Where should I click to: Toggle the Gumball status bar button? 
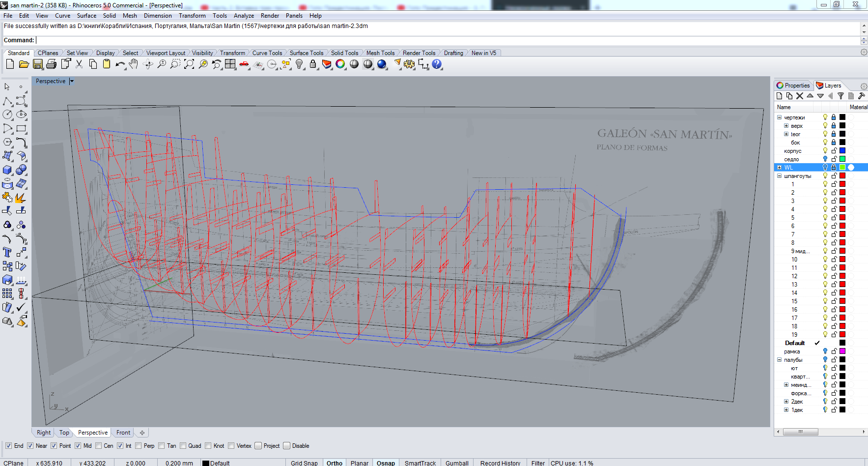point(457,463)
